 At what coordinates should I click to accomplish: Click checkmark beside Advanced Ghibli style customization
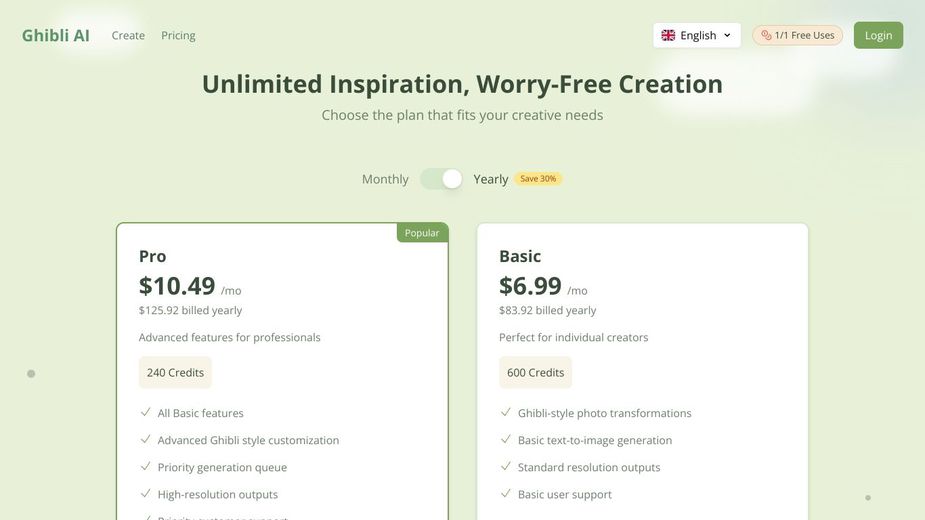(x=146, y=439)
